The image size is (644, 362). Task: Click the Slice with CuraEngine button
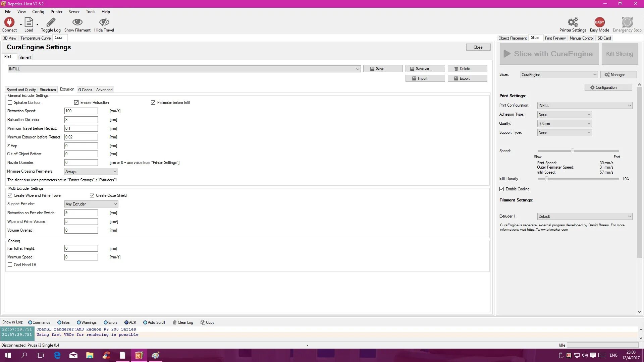coord(549,54)
